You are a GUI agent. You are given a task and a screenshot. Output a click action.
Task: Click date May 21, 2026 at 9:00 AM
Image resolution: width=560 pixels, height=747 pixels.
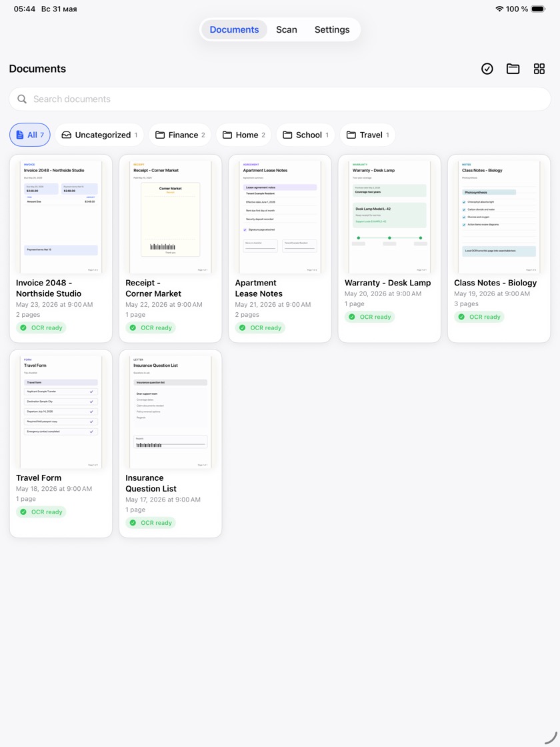point(273,304)
